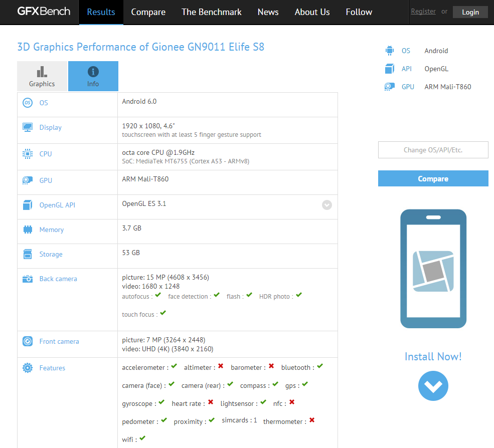This screenshot has width=494, height=448.
Task: Open the Compare menu in navbar
Action: pos(148,12)
